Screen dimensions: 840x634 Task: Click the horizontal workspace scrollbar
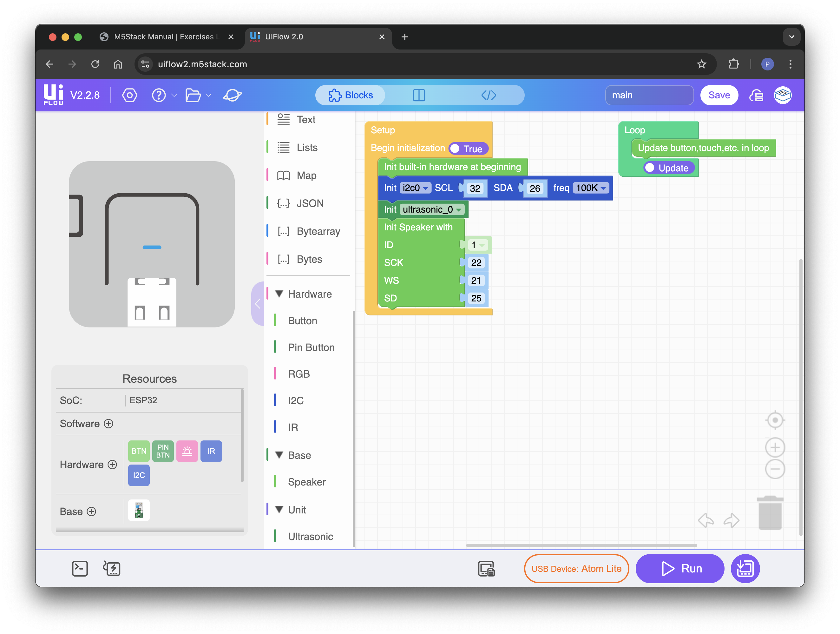click(581, 545)
